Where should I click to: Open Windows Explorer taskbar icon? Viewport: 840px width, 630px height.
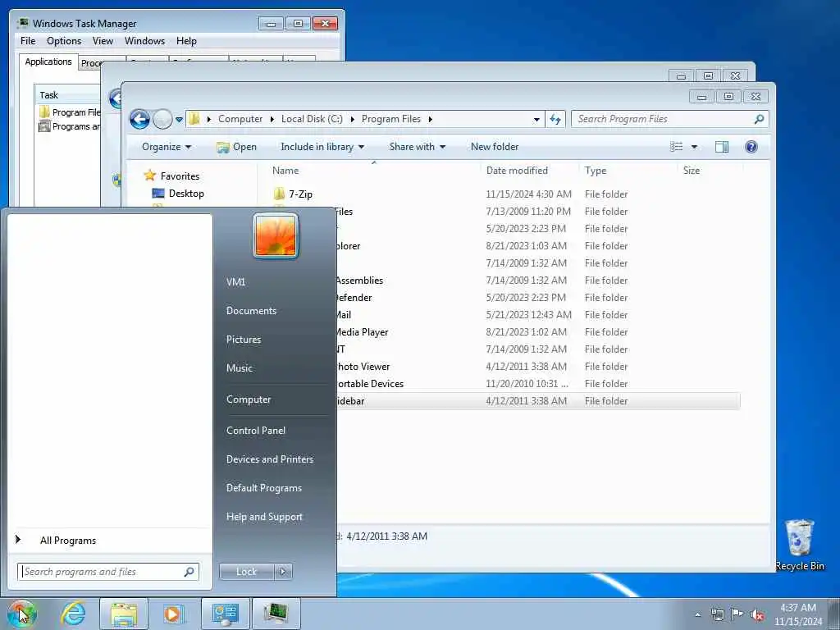point(124,614)
